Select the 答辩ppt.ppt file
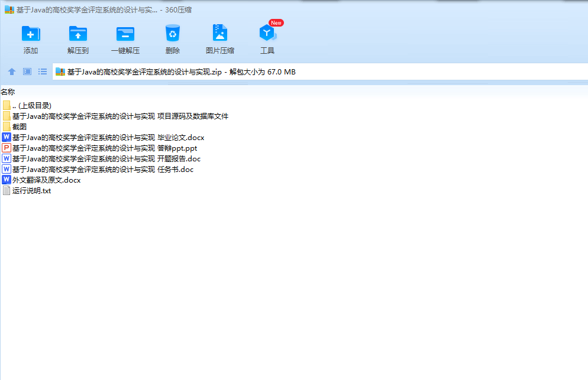Viewport: 588px width, 380px height. pyautogui.click(x=100, y=148)
